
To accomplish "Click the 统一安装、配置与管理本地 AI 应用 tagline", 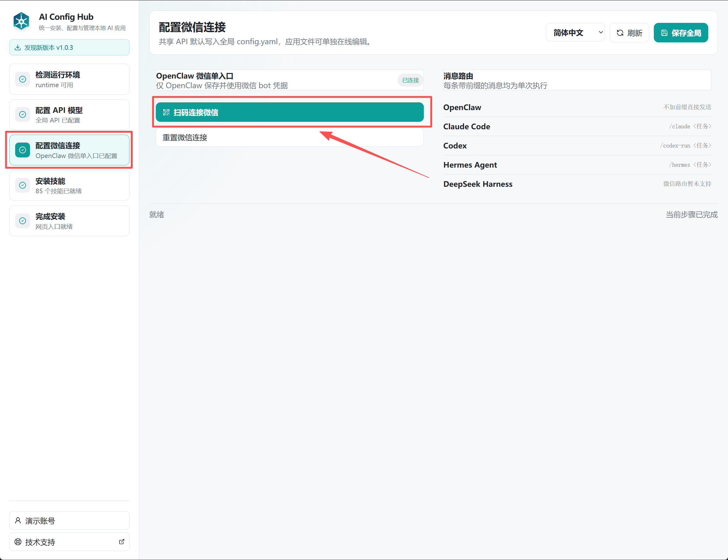I will coord(82,28).
